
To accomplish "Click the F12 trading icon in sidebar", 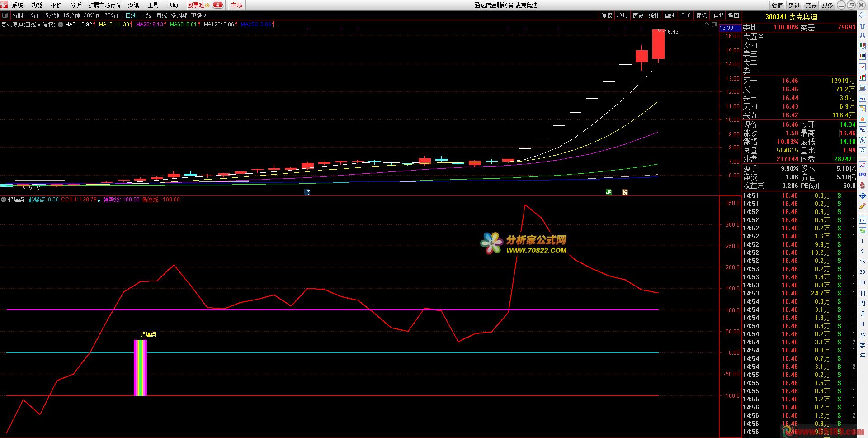I will 862,129.
